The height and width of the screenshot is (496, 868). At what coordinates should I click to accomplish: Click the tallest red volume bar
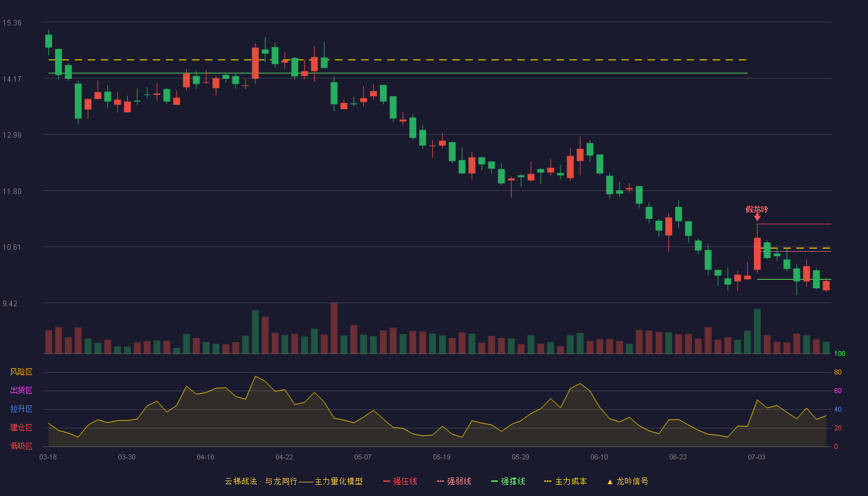click(334, 328)
